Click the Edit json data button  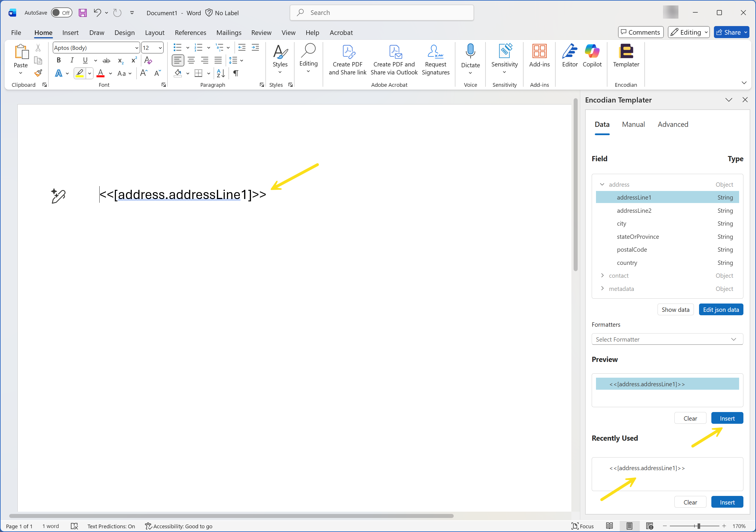[x=721, y=310]
